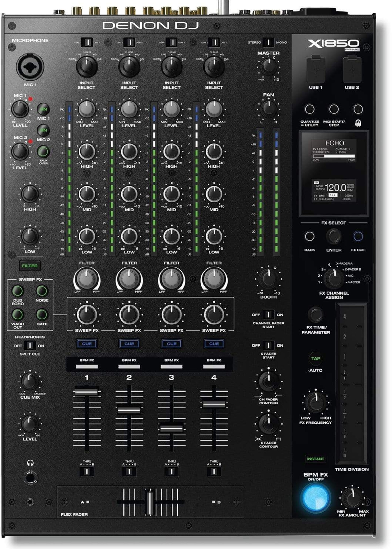Click the CH FADER CONTOUR knob

pos(268,381)
